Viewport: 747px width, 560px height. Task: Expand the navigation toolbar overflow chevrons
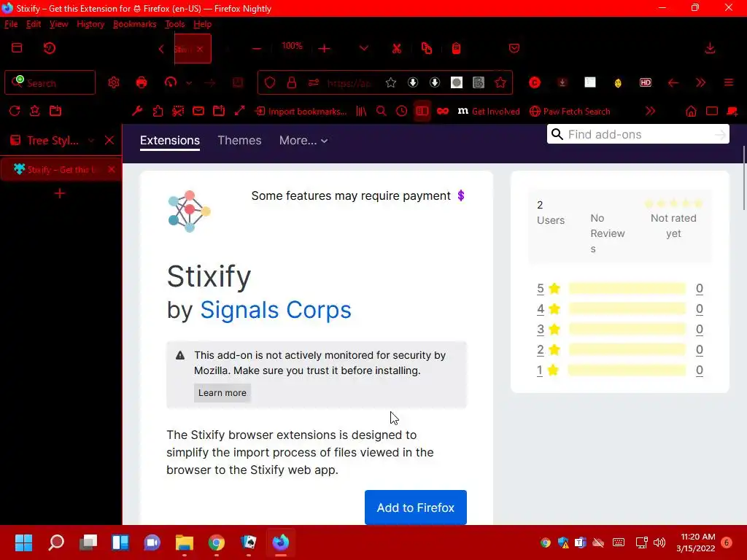(x=700, y=83)
